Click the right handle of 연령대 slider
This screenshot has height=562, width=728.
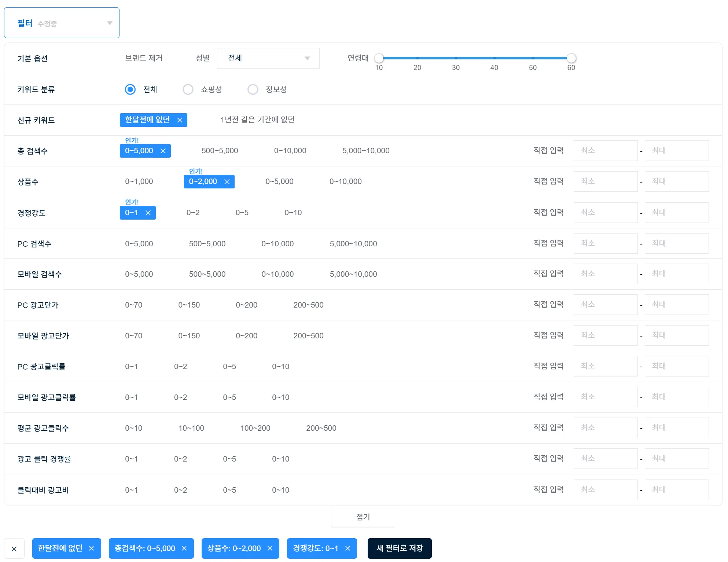coord(571,58)
